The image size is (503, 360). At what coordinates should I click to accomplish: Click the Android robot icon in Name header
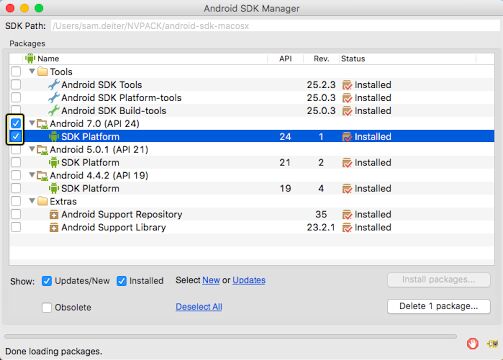30,58
